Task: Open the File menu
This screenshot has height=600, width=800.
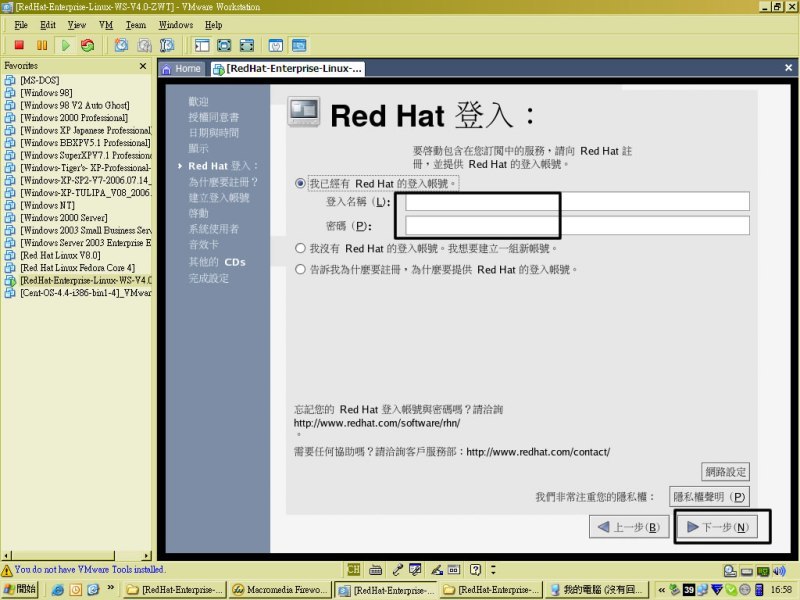Action: [21, 25]
